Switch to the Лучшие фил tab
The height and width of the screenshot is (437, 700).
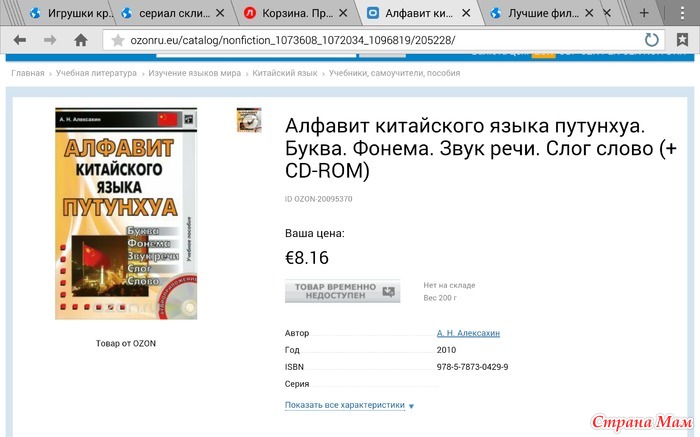pos(536,13)
